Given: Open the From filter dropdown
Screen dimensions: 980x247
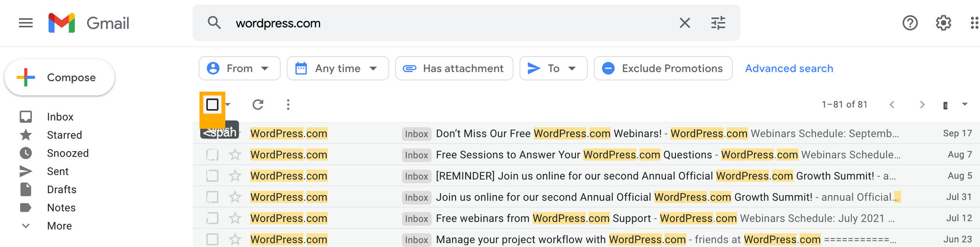Looking at the screenshot, I should tap(239, 68).
